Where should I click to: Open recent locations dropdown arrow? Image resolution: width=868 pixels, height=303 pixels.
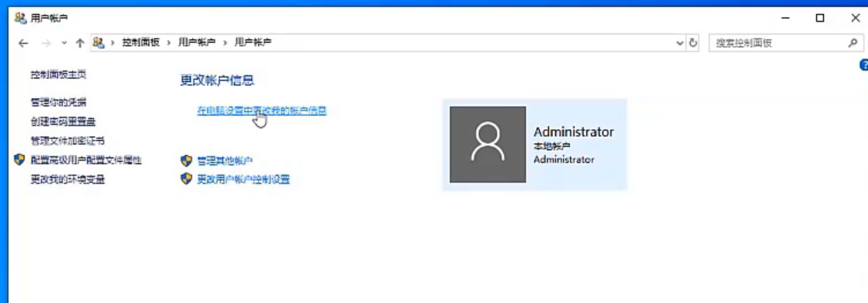click(64, 42)
